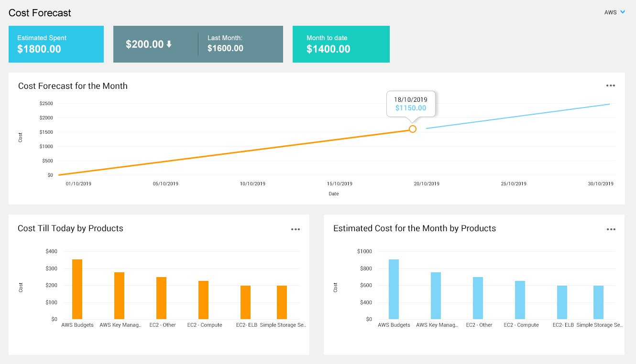636x364 pixels.
Task: Click the 20/10/2019 date axis label
Action: click(x=427, y=183)
